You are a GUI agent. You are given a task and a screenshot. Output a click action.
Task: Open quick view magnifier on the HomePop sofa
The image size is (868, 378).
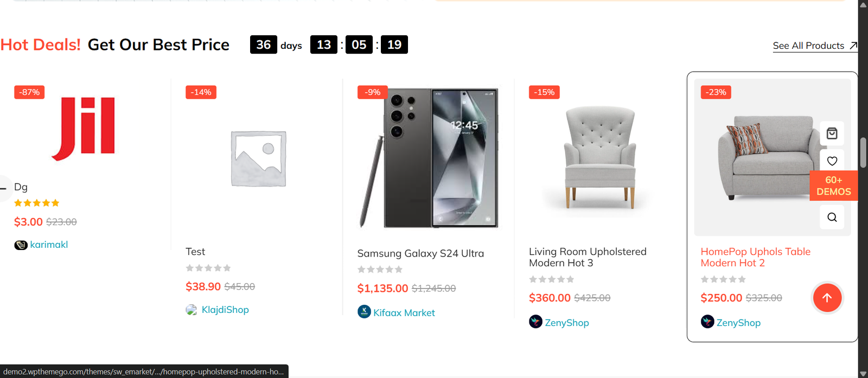pos(832,217)
